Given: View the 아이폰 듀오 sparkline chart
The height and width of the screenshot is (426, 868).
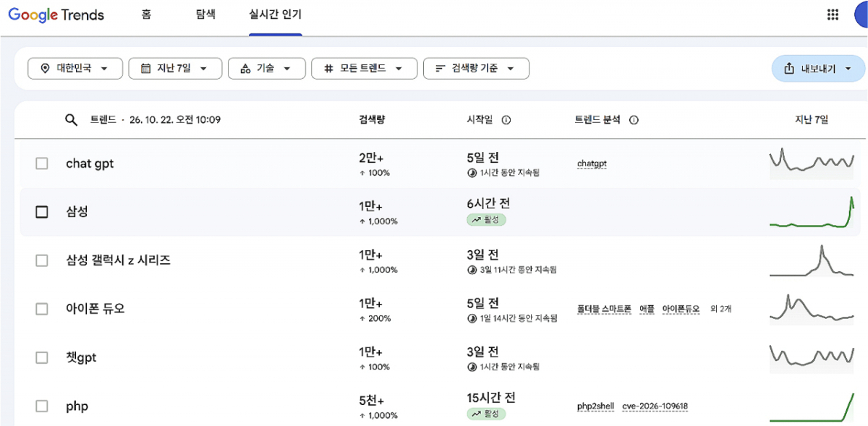Looking at the screenshot, I should tap(812, 309).
